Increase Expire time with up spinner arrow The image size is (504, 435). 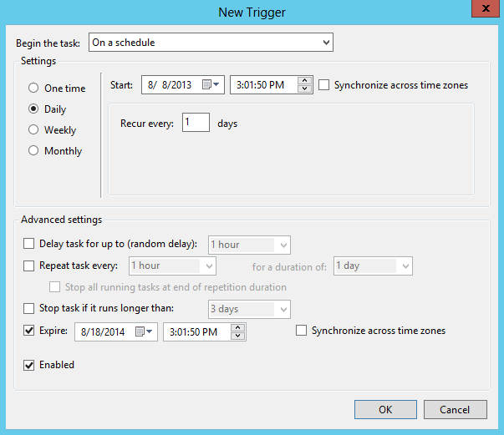coord(238,328)
